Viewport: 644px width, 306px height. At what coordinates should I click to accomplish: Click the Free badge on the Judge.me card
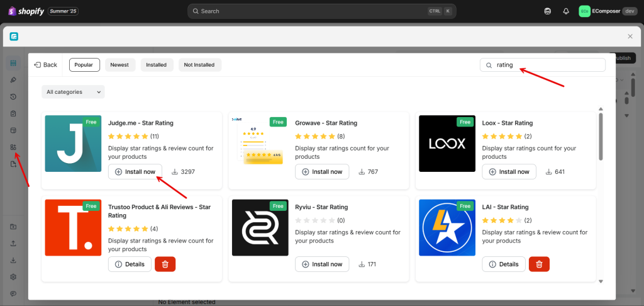91,122
